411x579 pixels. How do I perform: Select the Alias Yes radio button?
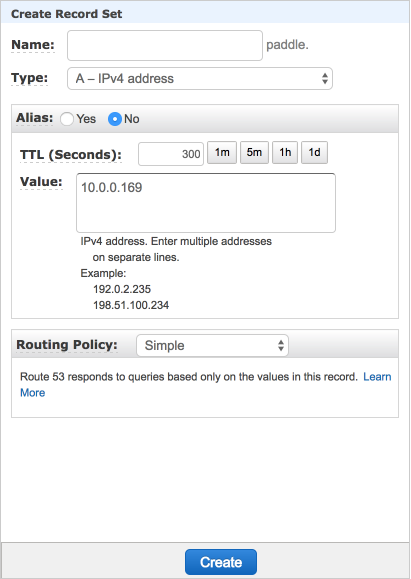[67, 119]
